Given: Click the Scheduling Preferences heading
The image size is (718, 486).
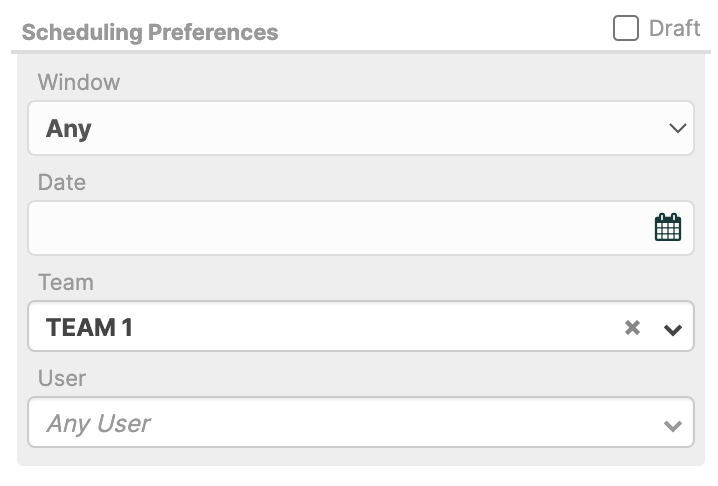Looking at the screenshot, I should pos(150,33).
